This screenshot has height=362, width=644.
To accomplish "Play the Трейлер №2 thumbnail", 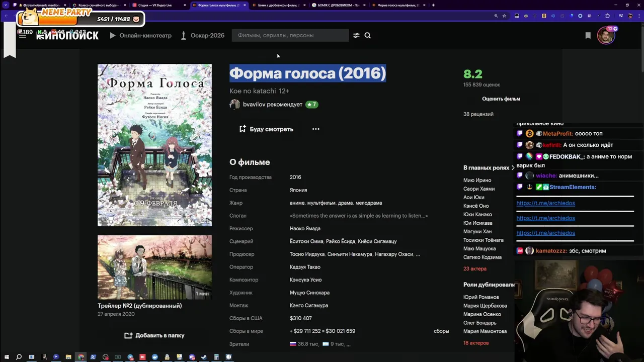I will tap(154, 267).
